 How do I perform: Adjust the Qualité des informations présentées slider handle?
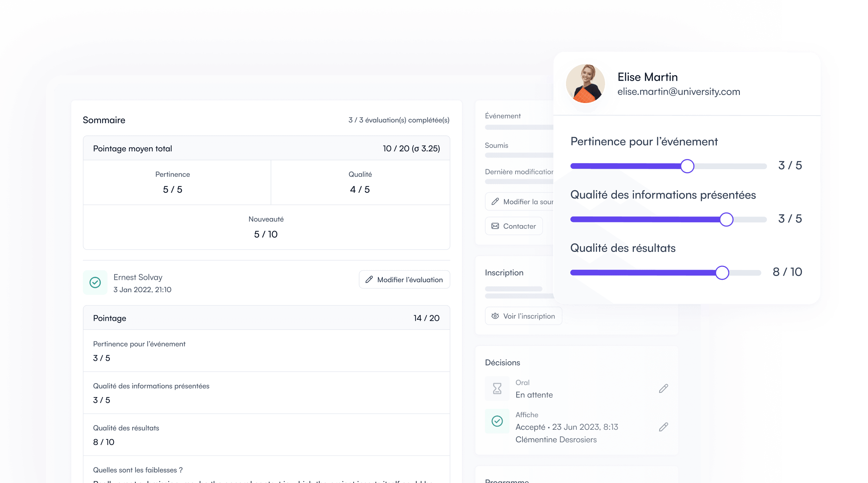[726, 219]
